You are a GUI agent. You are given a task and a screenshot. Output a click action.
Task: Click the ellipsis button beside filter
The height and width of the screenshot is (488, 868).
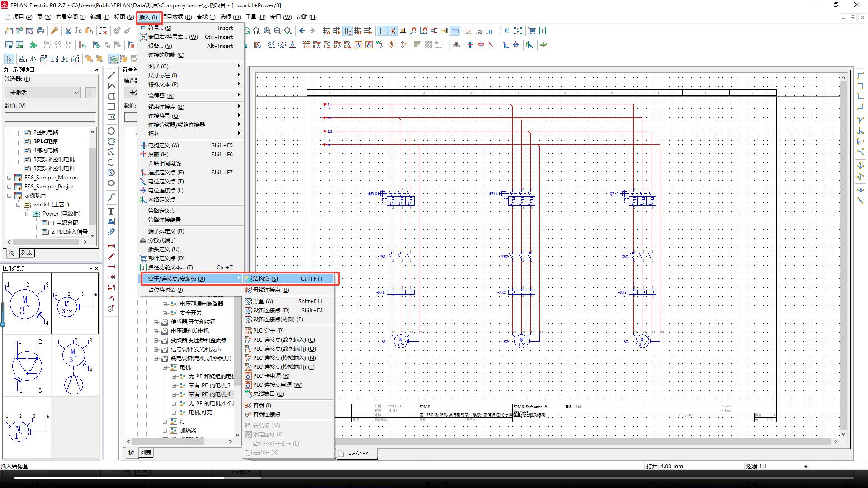point(90,93)
